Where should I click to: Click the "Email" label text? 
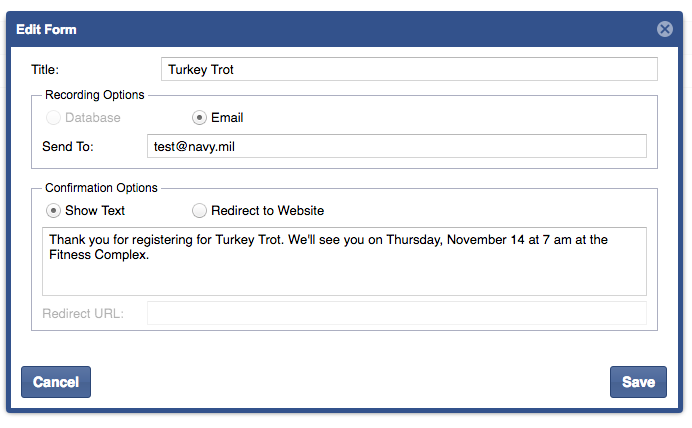(227, 118)
